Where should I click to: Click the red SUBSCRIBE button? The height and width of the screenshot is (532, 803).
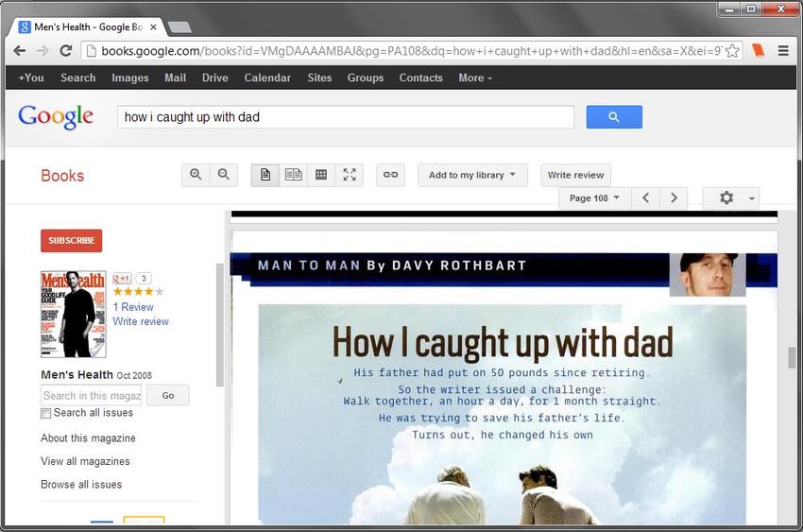71,240
